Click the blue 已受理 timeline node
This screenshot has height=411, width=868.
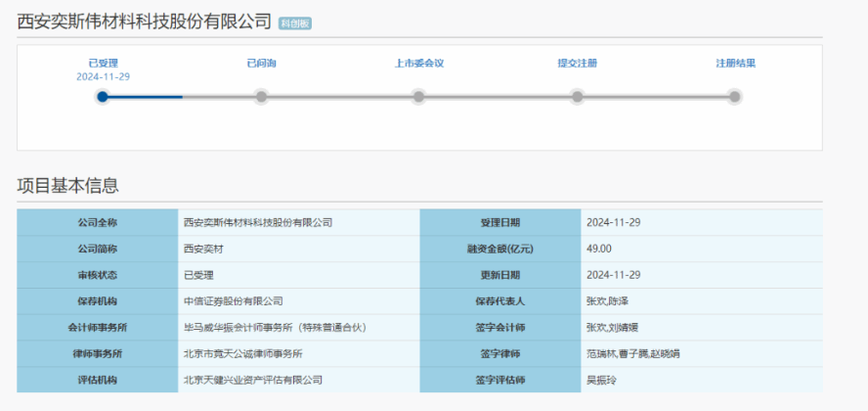103,96
